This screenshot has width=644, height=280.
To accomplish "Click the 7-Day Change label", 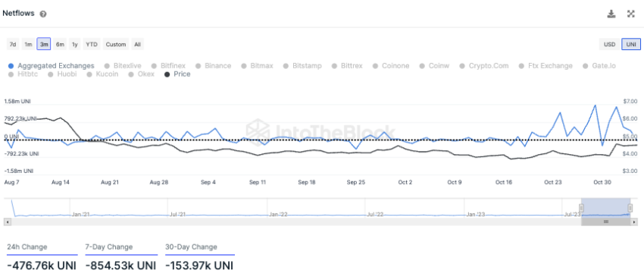I will point(109,247).
